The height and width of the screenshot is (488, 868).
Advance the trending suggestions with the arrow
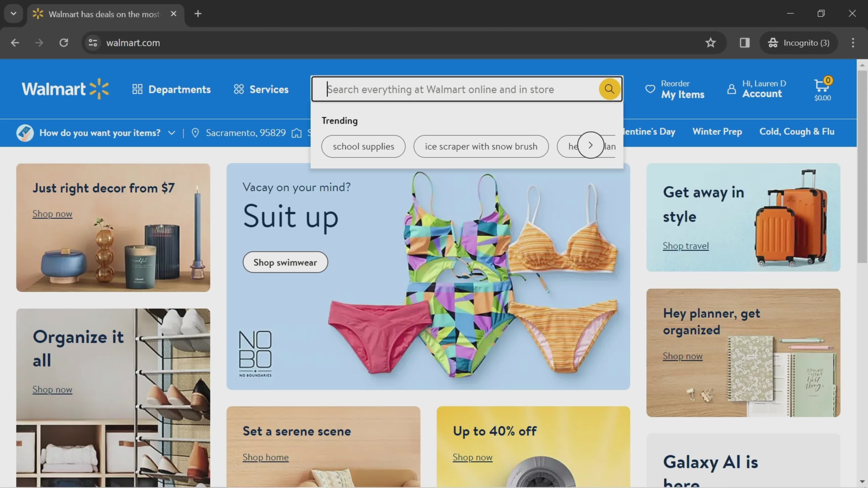tap(590, 145)
